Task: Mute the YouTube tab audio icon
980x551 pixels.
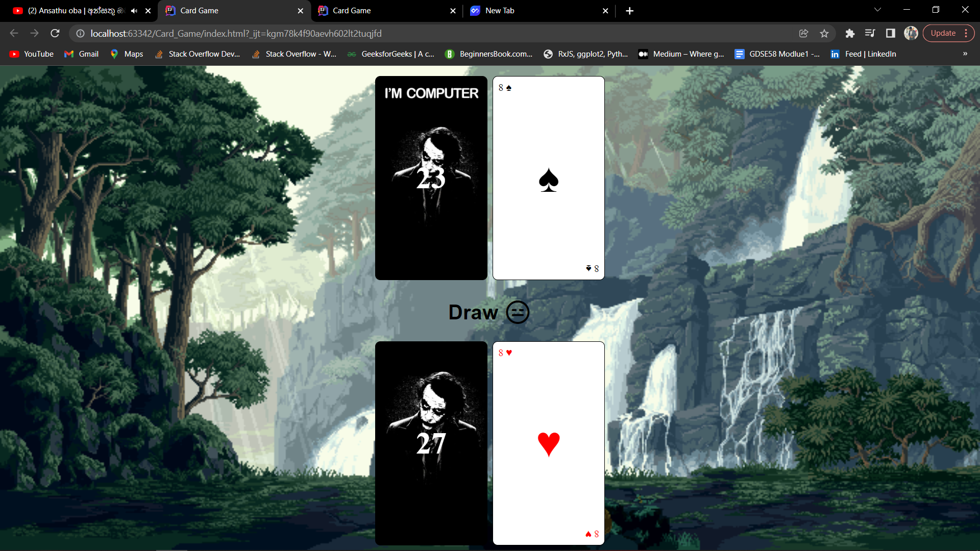Action: click(134, 11)
